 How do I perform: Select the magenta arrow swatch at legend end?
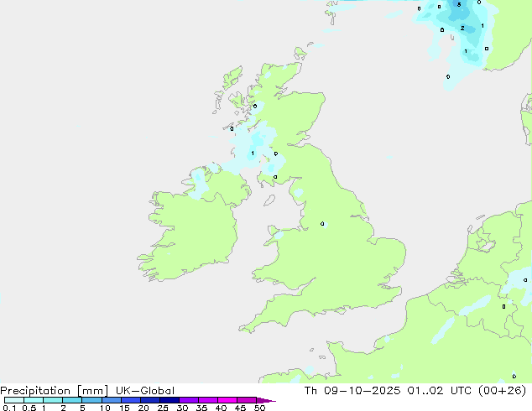pyautogui.click(x=267, y=401)
